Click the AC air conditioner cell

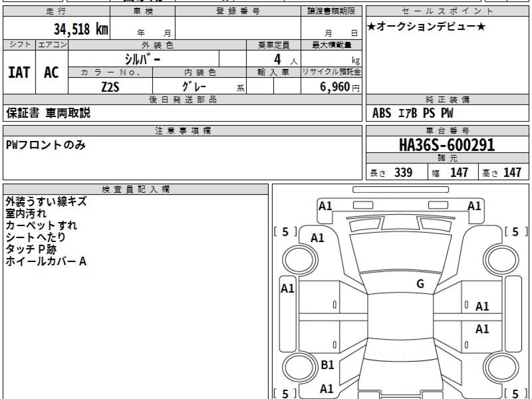[x=51, y=72]
